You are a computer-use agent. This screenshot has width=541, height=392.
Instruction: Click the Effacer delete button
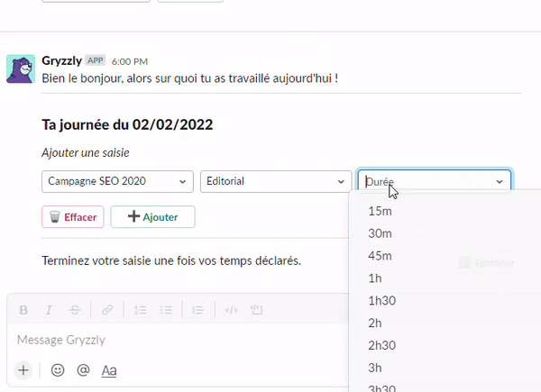pyautogui.click(x=73, y=217)
